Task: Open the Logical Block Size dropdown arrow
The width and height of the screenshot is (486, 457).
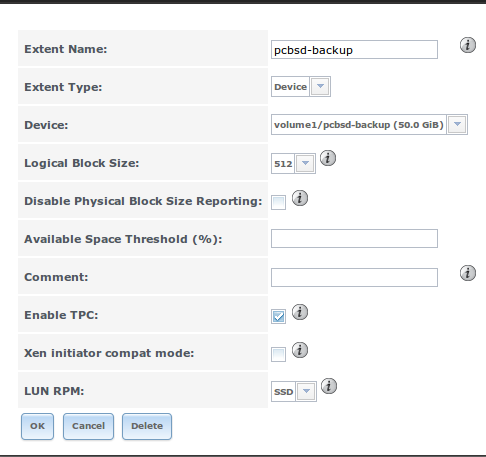Action: tap(305, 163)
